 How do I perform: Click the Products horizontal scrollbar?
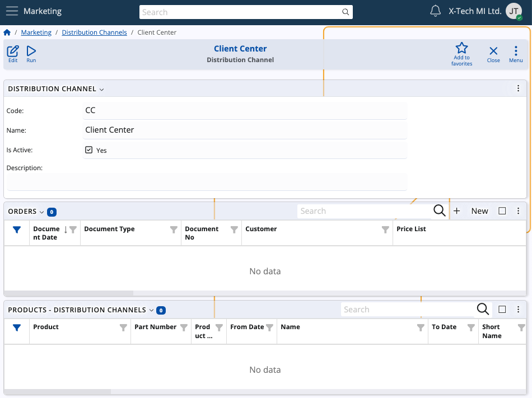click(57, 391)
